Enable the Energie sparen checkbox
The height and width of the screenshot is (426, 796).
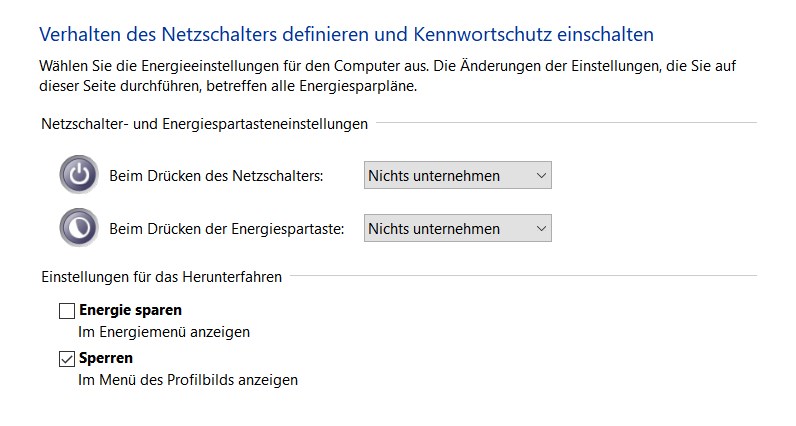(67, 311)
